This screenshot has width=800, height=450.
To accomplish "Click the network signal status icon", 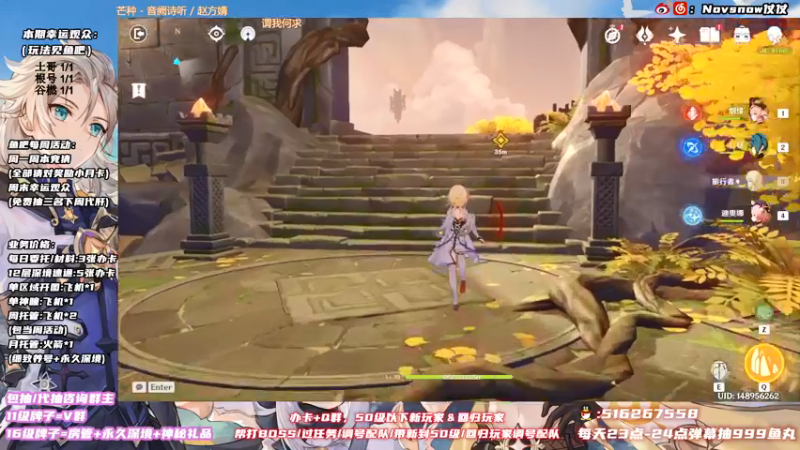I will 248,34.
